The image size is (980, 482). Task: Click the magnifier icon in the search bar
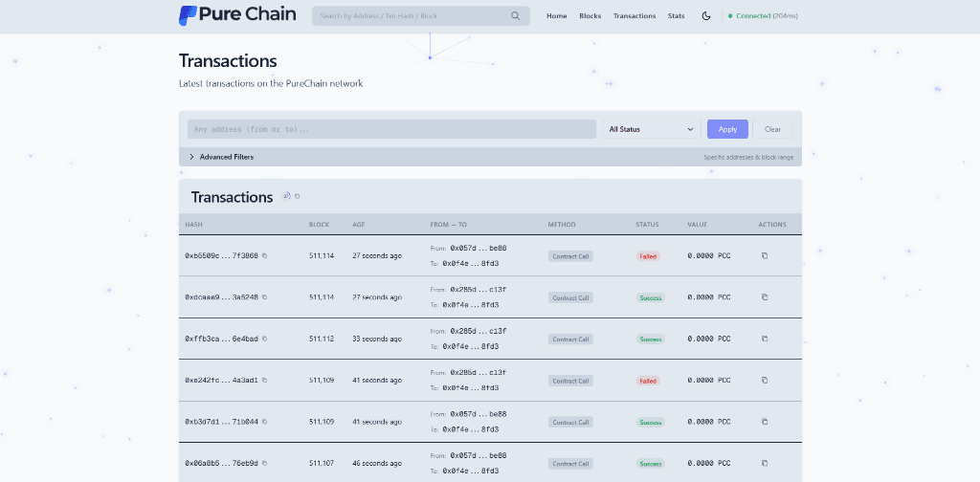(515, 15)
